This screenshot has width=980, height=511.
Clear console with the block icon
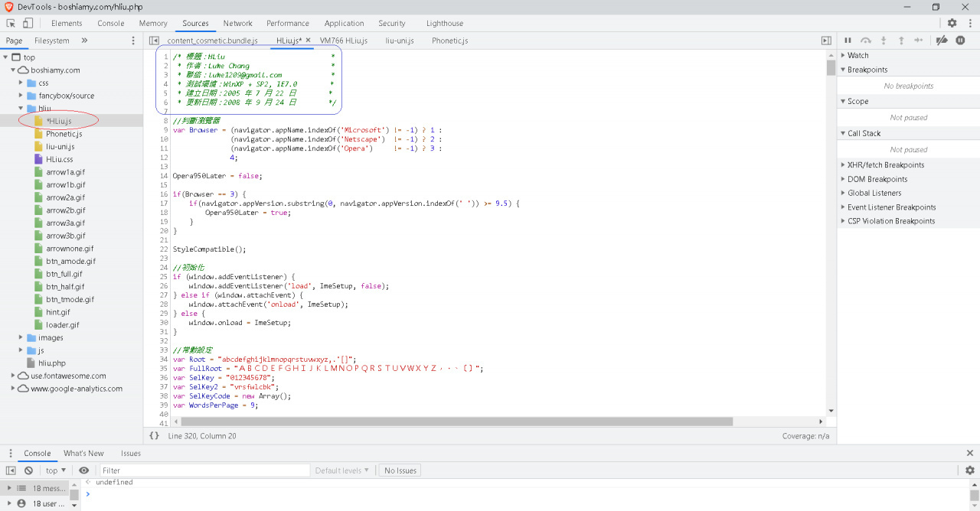(28, 470)
